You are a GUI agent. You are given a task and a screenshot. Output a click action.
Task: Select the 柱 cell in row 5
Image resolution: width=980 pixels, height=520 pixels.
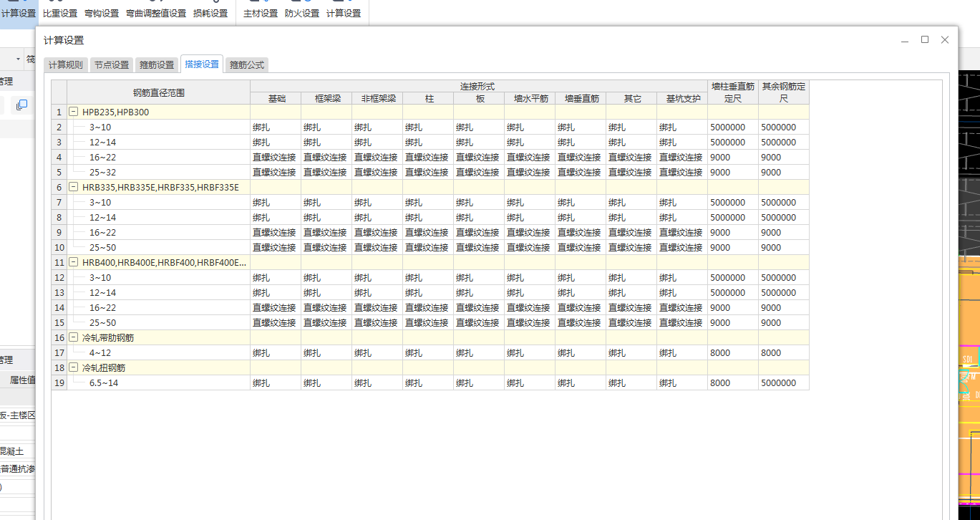tap(429, 173)
